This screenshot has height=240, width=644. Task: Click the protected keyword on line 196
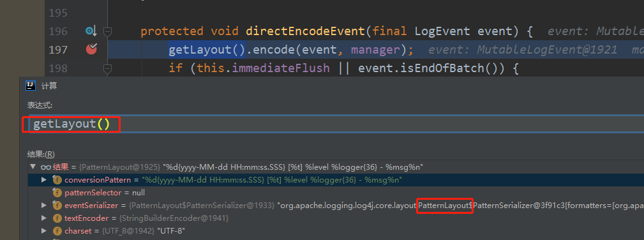(x=172, y=31)
